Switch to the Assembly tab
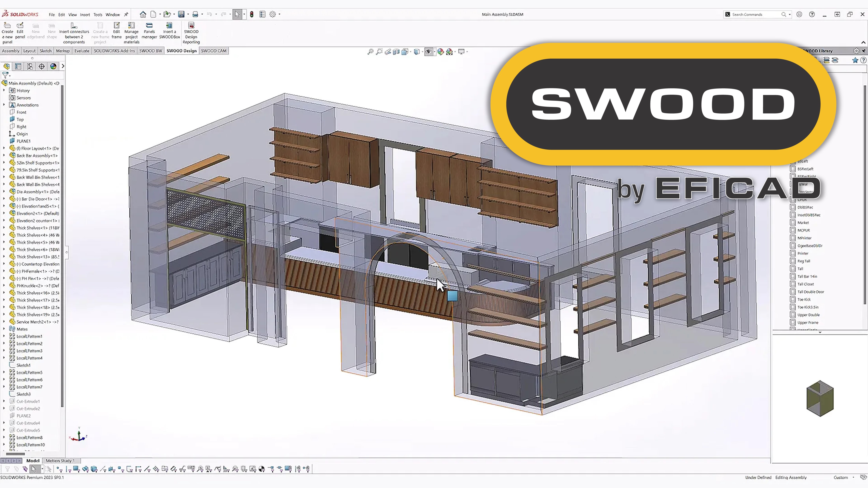This screenshot has width=868, height=488. (11, 51)
